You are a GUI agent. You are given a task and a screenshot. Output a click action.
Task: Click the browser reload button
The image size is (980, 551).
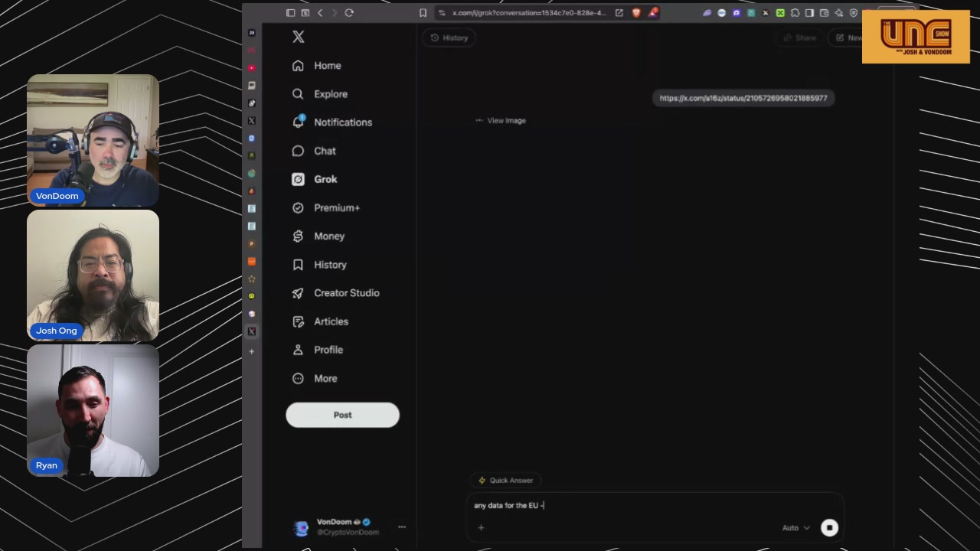click(349, 13)
